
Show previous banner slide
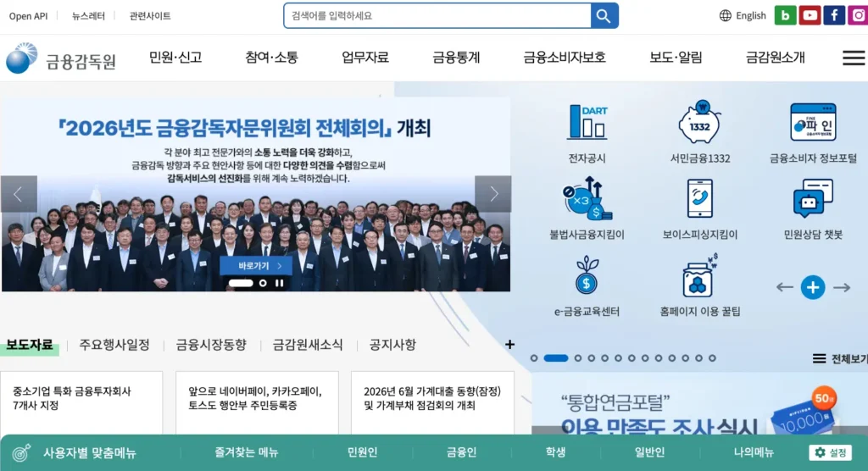19,194
